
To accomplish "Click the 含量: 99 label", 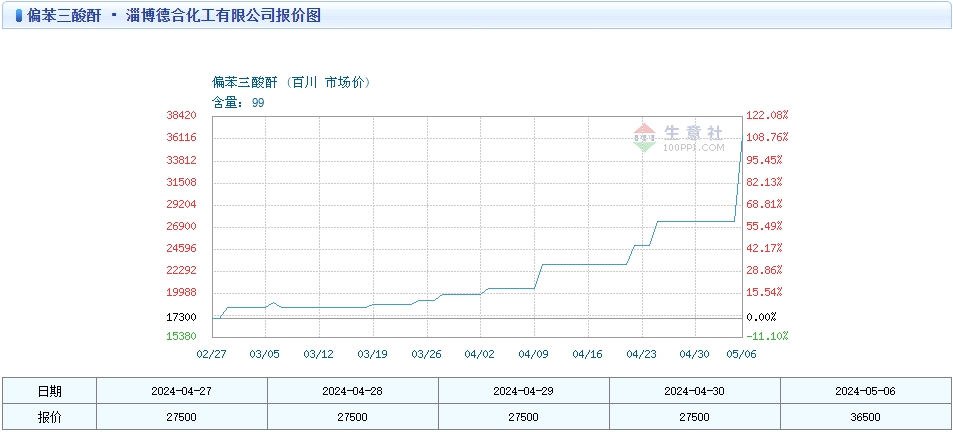I will click(x=238, y=103).
